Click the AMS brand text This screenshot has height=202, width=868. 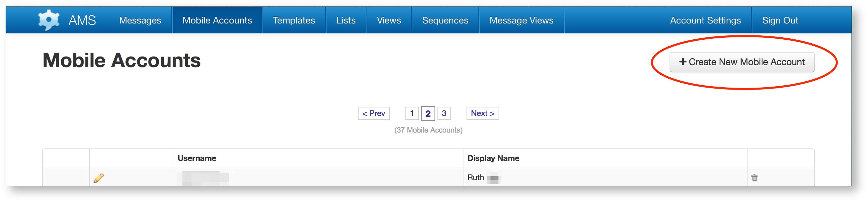82,20
